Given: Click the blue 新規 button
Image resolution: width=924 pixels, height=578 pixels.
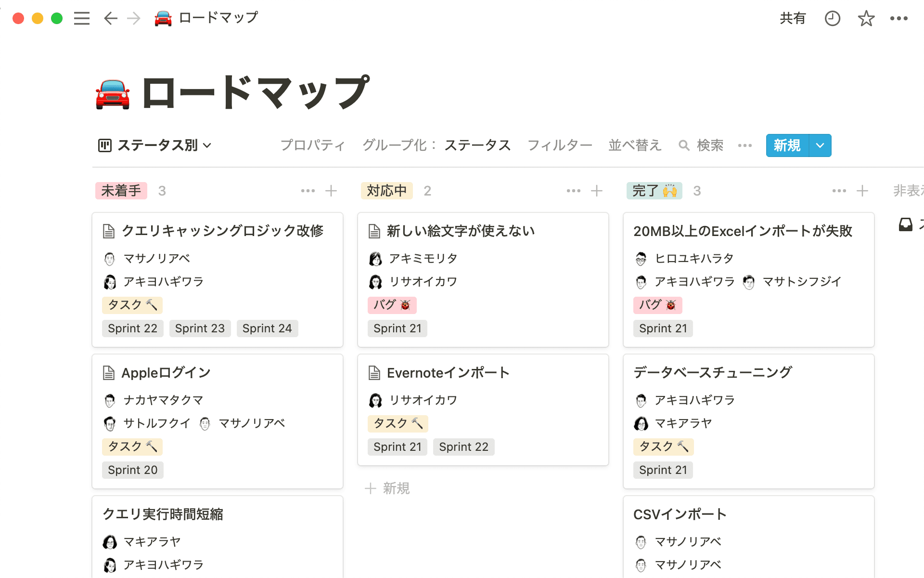Looking at the screenshot, I should pos(787,145).
